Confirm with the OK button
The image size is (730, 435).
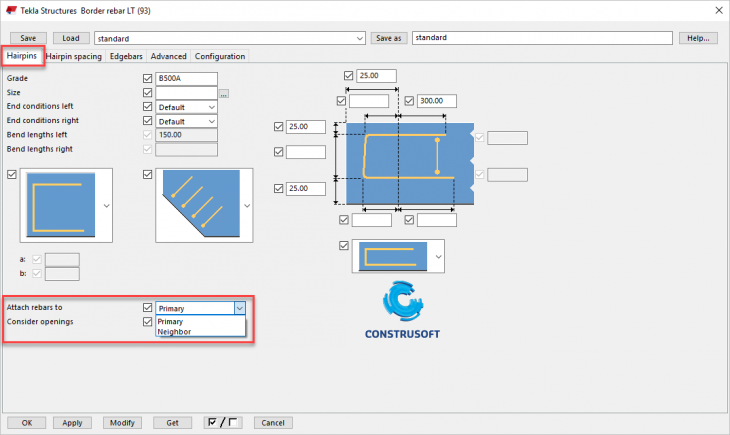pyautogui.click(x=27, y=422)
